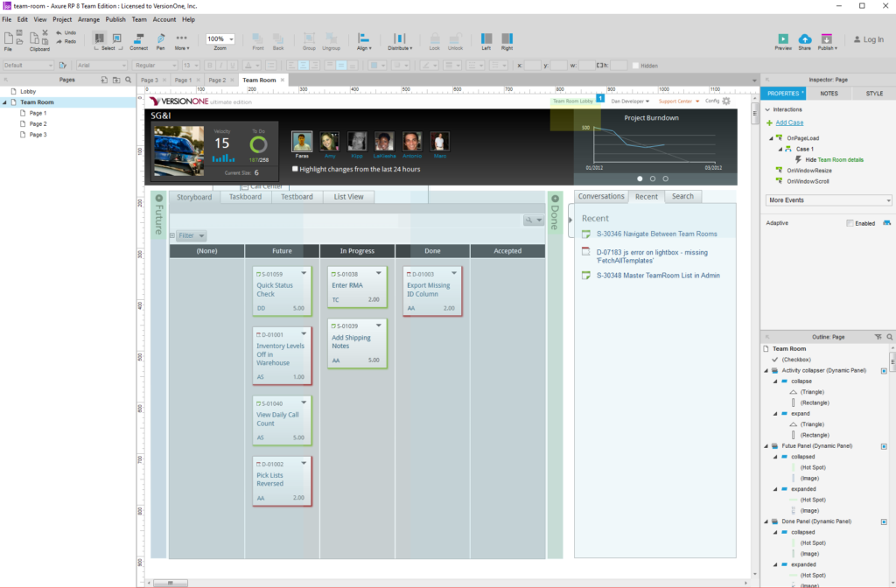Open the More Events dropdown

(x=829, y=200)
